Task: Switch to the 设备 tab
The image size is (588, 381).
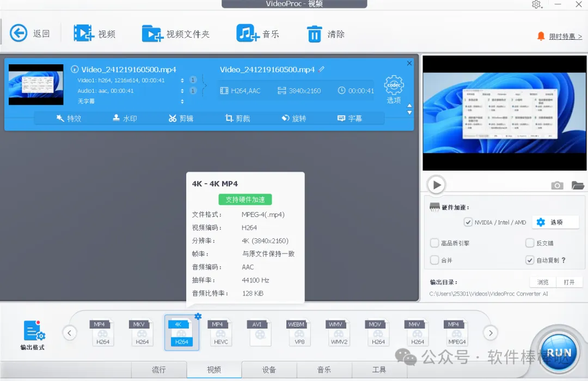Action: tap(269, 370)
